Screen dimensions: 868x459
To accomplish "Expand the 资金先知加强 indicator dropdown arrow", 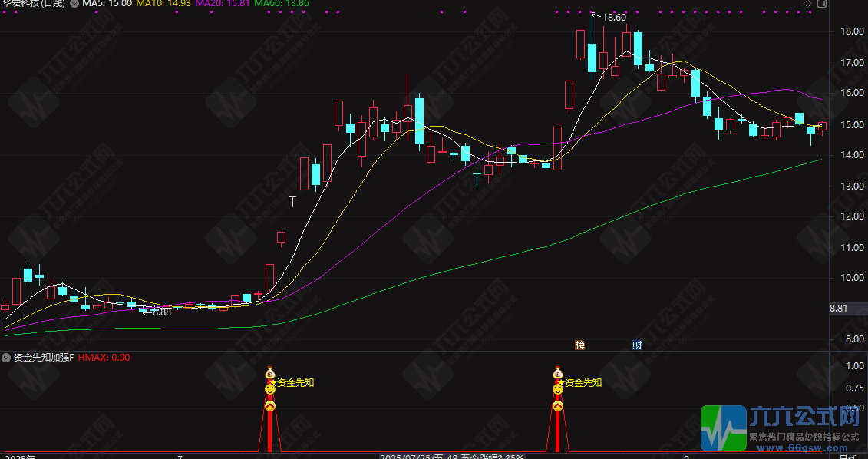I will pyautogui.click(x=6, y=358).
